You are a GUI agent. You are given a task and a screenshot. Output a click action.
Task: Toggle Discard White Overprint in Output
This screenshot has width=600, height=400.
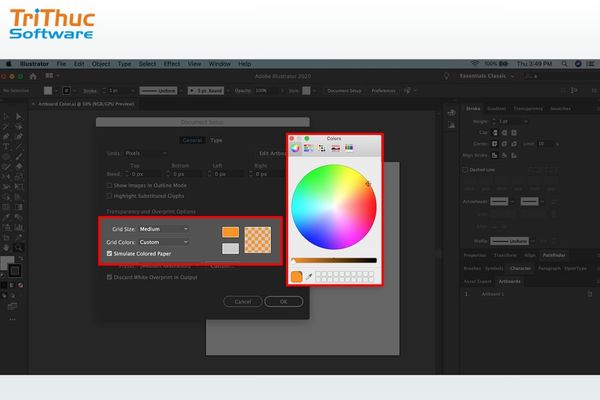(x=109, y=277)
